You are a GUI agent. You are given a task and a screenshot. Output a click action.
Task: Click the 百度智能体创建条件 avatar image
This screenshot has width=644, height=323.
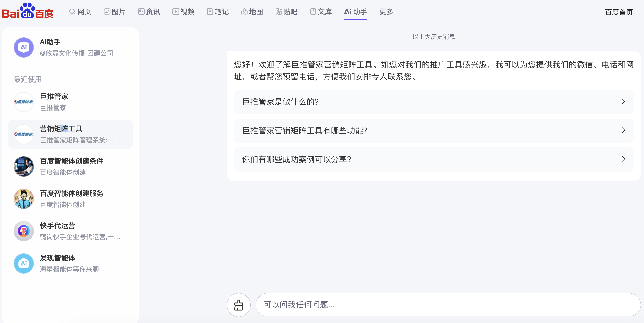tap(24, 167)
